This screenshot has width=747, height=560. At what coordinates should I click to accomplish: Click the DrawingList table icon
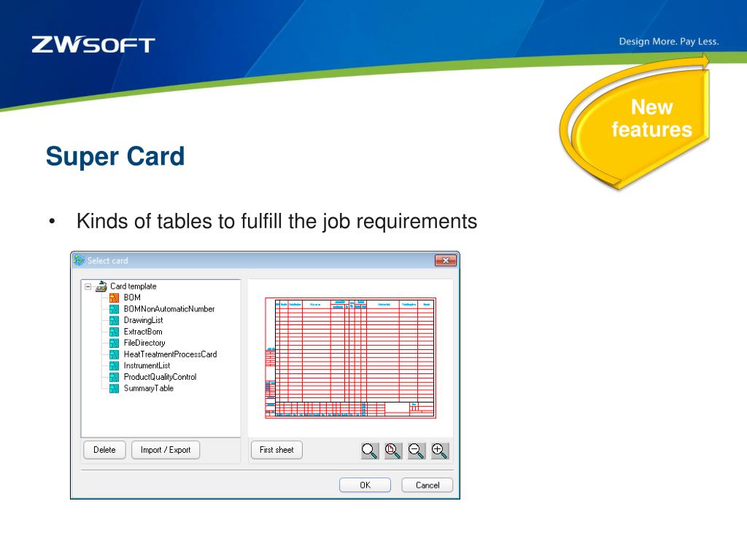click(x=115, y=321)
